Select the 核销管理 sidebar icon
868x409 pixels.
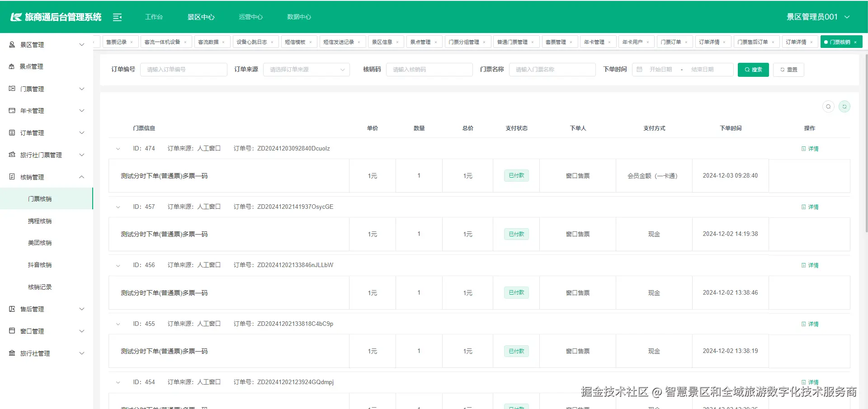pyautogui.click(x=12, y=177)
